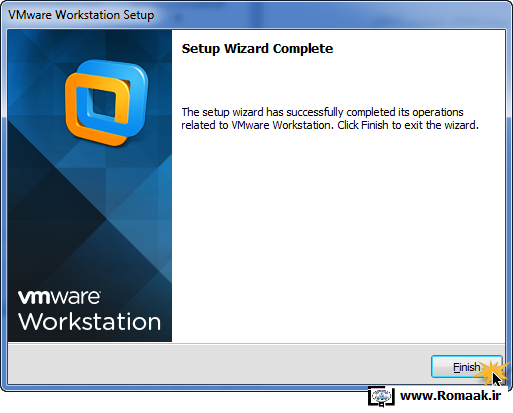Click the orange starburst click highlight
513x413 pixels.
click(491, 370)
